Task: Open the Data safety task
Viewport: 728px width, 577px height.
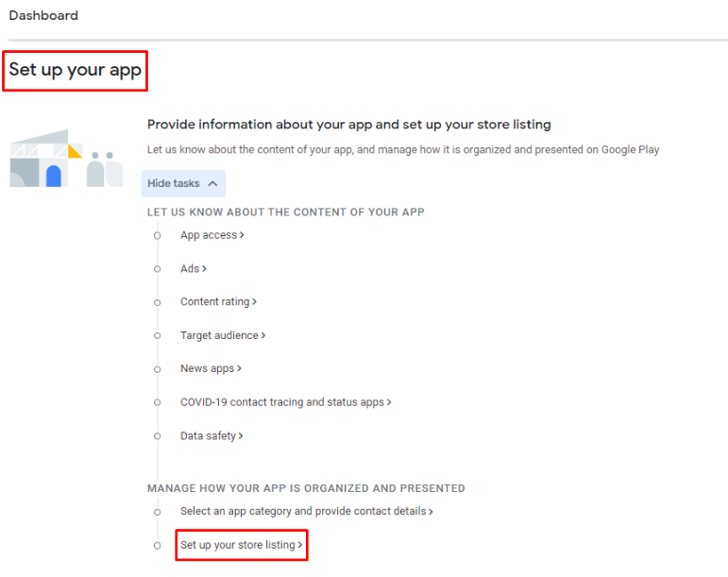Action: pyautogui.click(x=209, y=436)
